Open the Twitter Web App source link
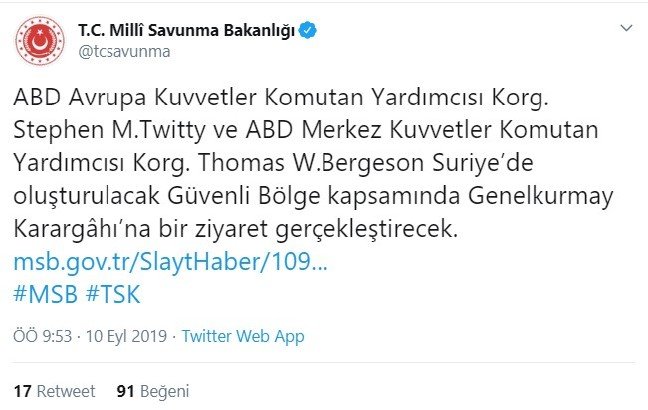This screenshot has width=648, height=410. [x=241, y=336]
